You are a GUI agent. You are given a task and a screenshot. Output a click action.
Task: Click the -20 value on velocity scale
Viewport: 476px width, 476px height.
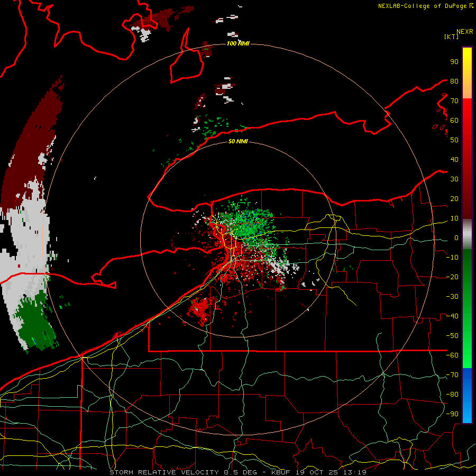coord(452,277)
